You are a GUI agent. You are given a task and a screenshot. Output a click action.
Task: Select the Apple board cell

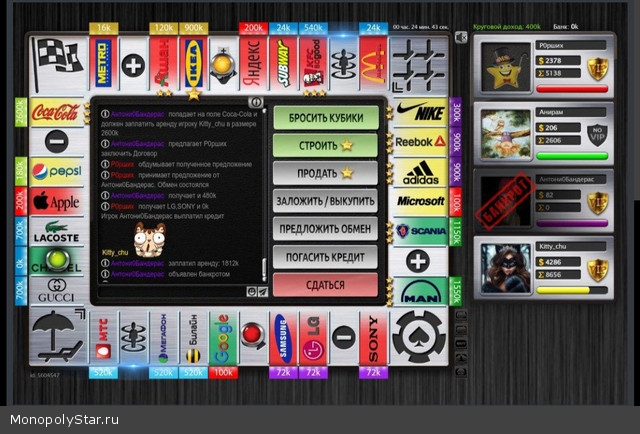click(56, 201)
